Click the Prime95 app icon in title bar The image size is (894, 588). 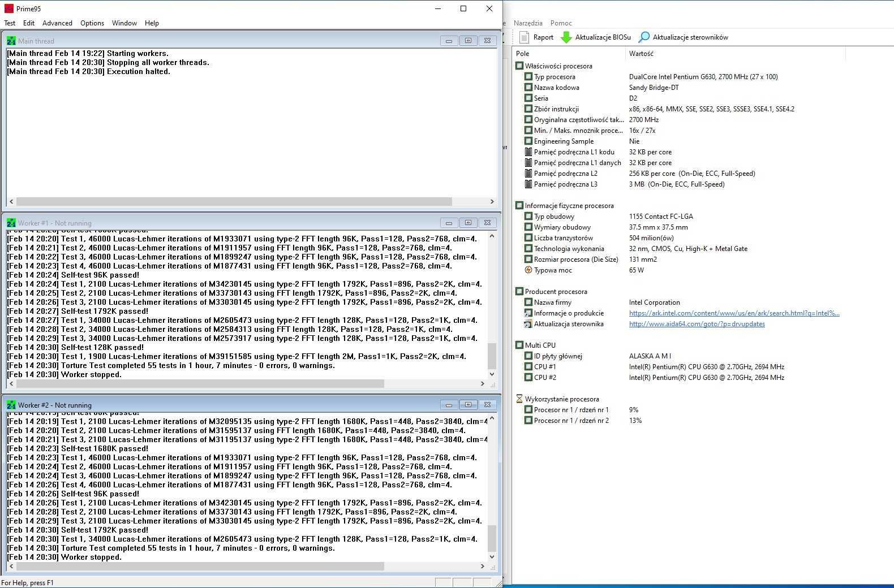[x=8, y=8]
